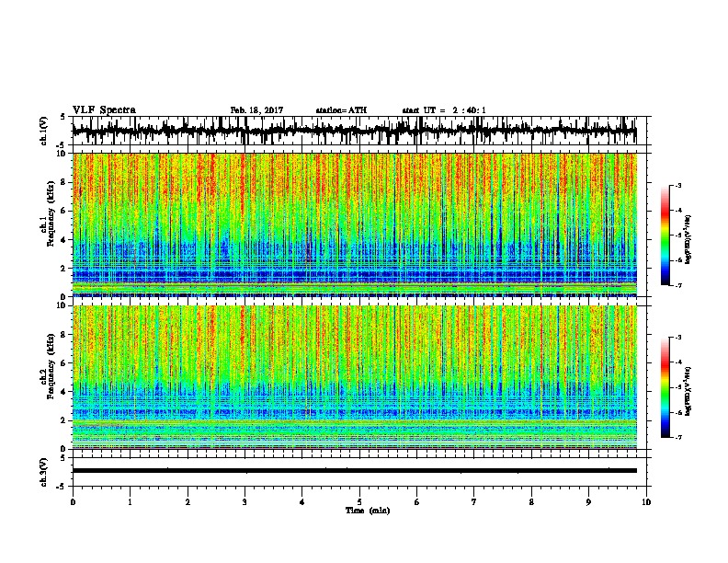
Task: Click the time axis tick '0'
Action: pyautogui.click(x=73, y=502)
